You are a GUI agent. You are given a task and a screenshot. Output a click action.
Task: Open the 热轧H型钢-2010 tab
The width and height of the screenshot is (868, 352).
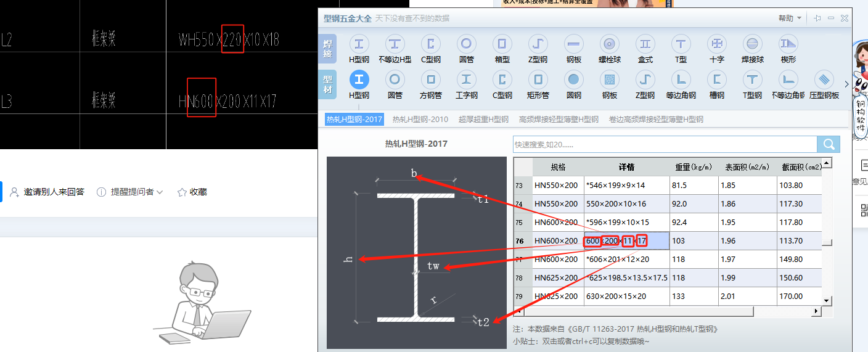click(420, 120)
